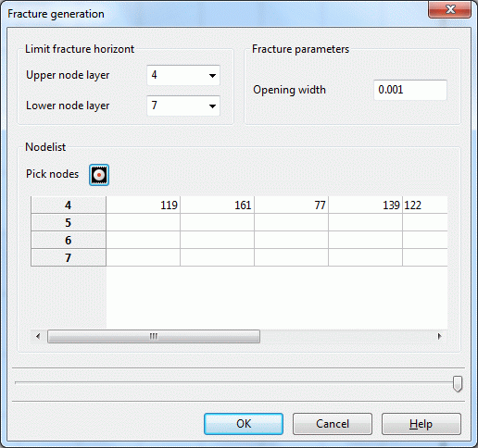Select the cell containing node 161
Image resolution: width=478 pixels, height=448 pixels.
(x=218, y=205)
